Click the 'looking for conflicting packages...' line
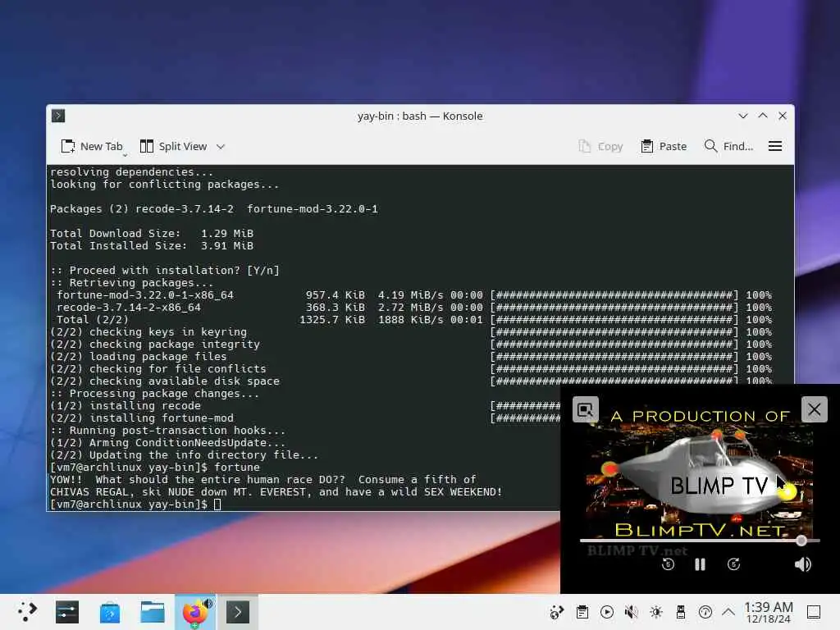Viewport: 840px width, 630px height. click(164, 185)
